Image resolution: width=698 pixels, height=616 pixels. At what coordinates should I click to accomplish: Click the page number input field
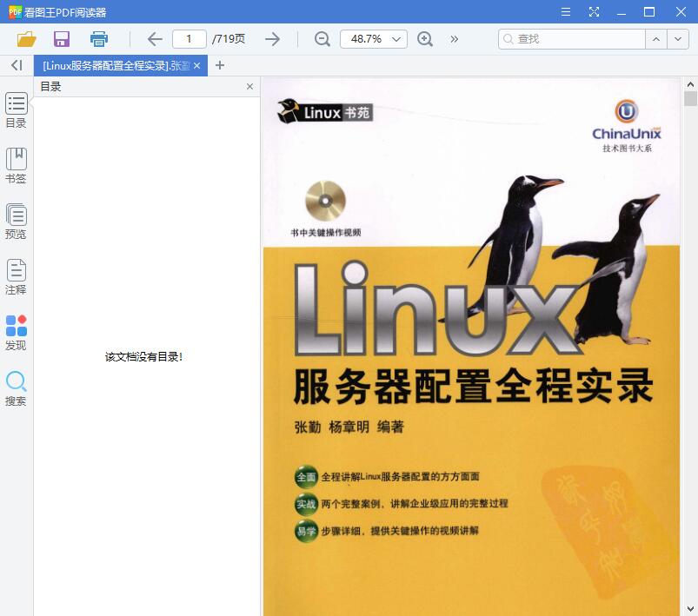pyautogui.click(x=189, y=39)
